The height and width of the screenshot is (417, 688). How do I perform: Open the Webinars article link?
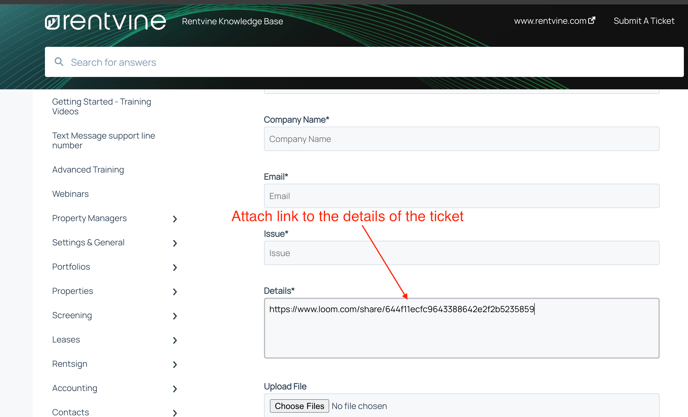point(70,194)
